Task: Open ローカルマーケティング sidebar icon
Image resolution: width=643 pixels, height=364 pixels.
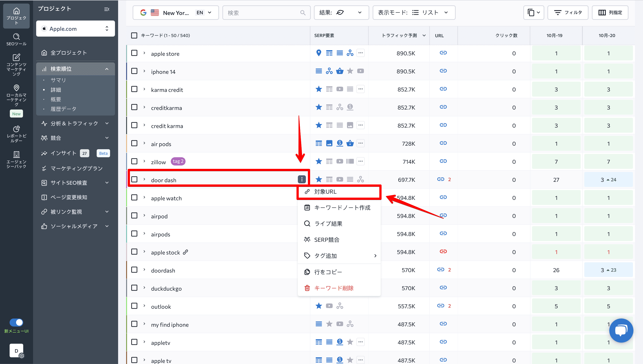Action: pyautogui.click(x=16, y=95)
